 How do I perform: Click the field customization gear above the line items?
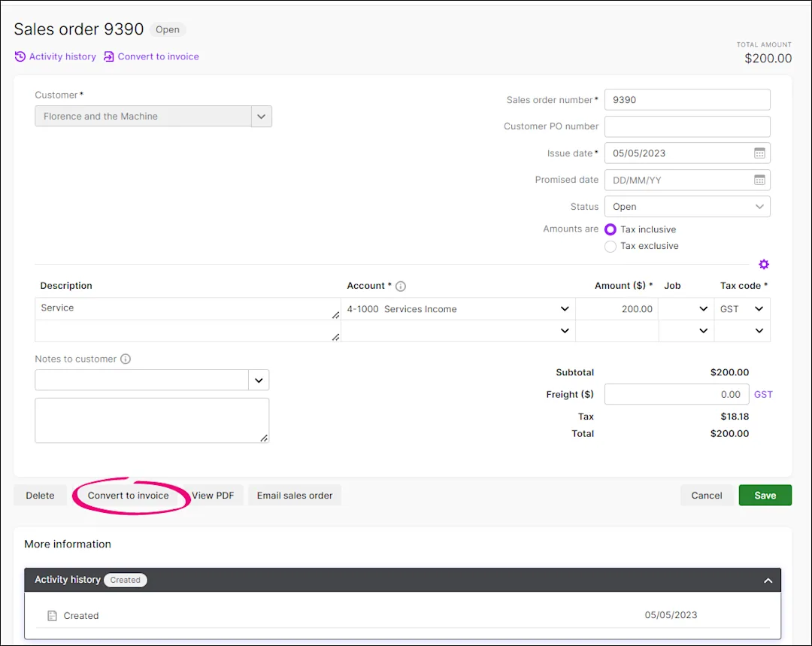pyautogui.click(x=764, y=264)
